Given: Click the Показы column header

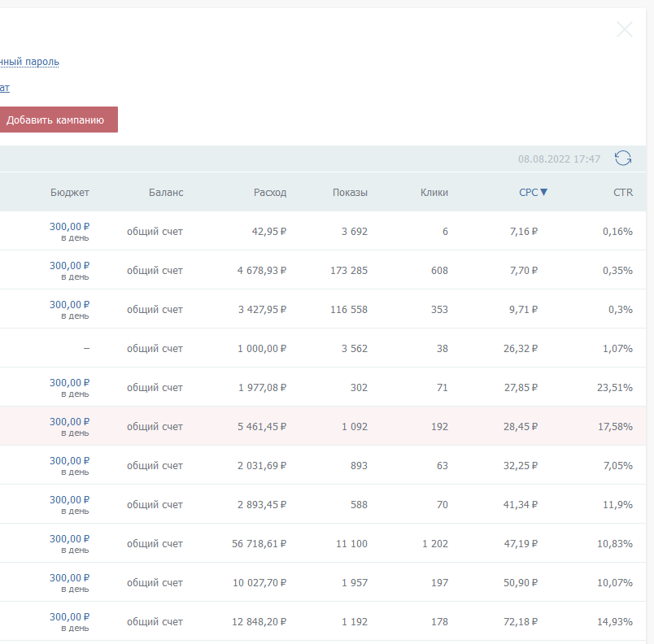Looking at the screenshot, I should coord(350,193).
